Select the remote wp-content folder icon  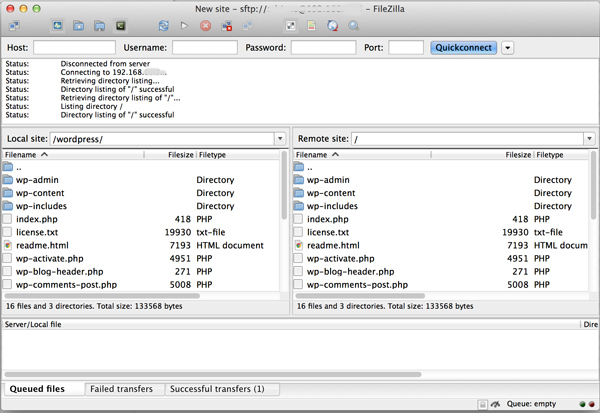click(299, 193)
